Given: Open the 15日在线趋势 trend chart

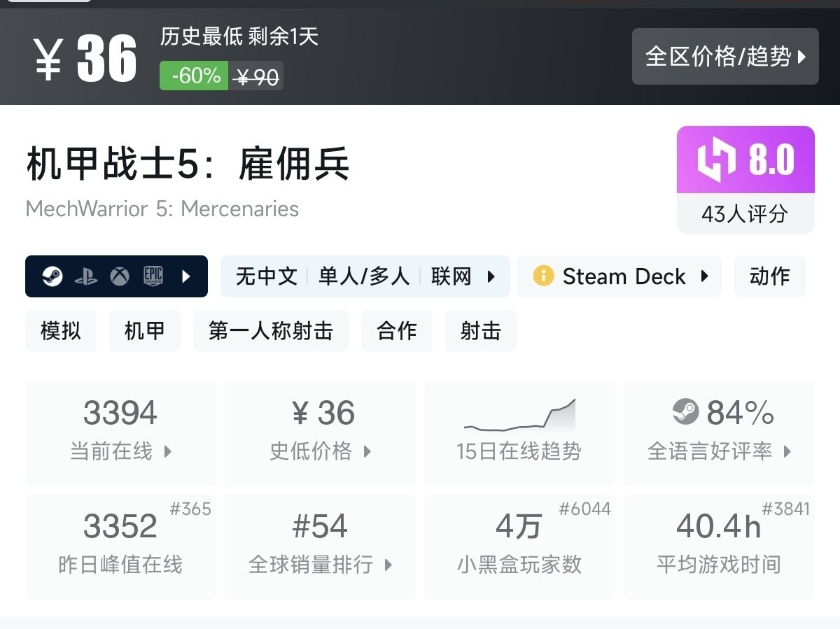Looking at the screenshot, I should pyautogui.click(x=519, y=434).
